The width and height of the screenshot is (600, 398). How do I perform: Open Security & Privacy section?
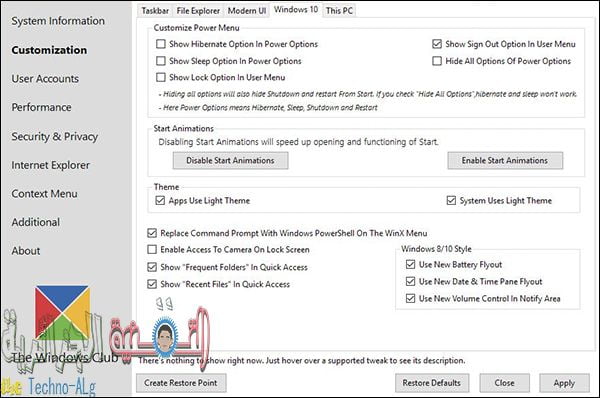click(x=55, y=137)
